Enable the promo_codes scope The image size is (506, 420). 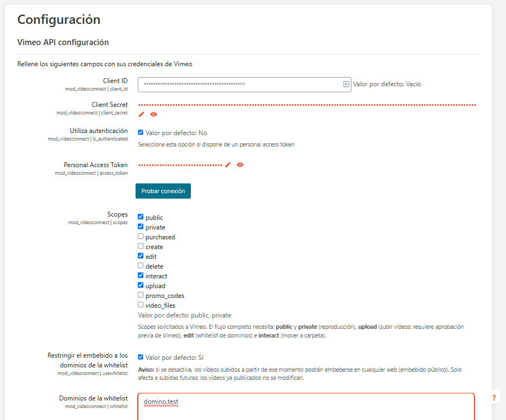pyautogui.click(x=140, y=295)
